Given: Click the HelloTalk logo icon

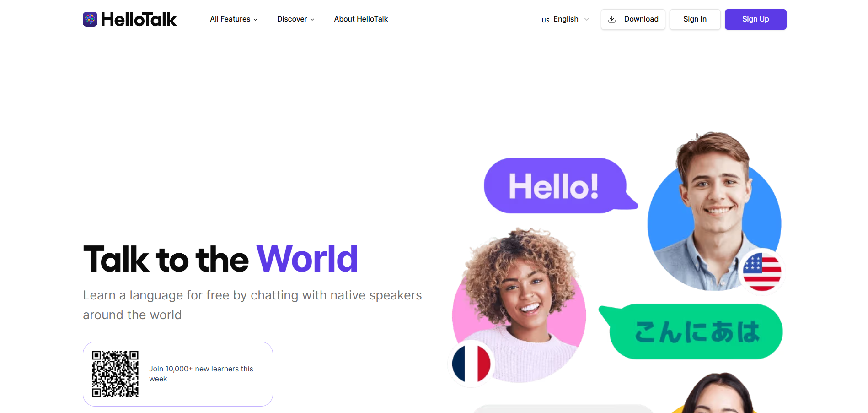Looking at the screenshot, I should click(90, 19).
